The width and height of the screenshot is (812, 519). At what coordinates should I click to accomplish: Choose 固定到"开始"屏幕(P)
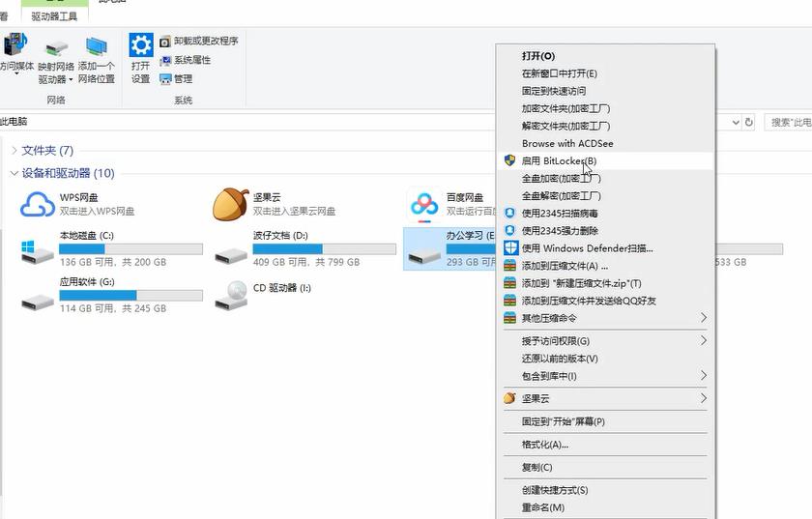[606, 421]
